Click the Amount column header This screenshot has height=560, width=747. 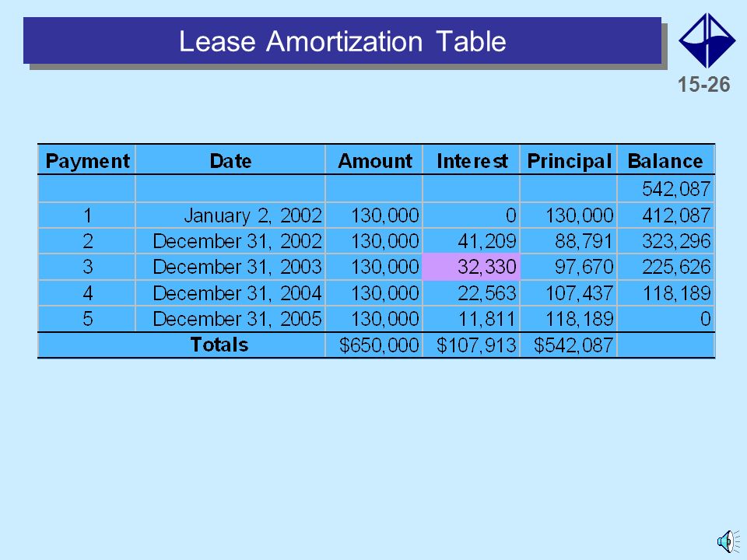tap(374, 160)
